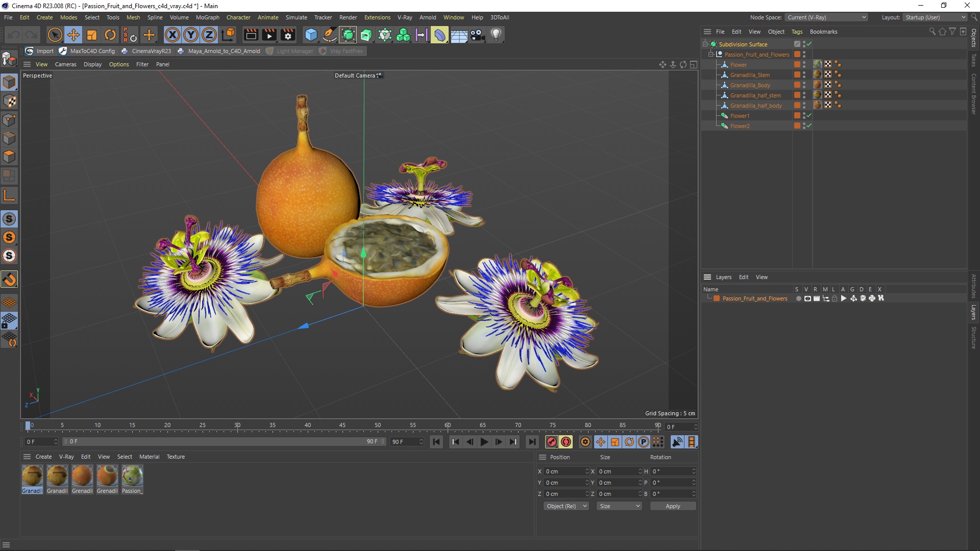Viewport: 980px width, 551px height.
Task: Click the Rotation H input field
Action: (x=673, y=471)
